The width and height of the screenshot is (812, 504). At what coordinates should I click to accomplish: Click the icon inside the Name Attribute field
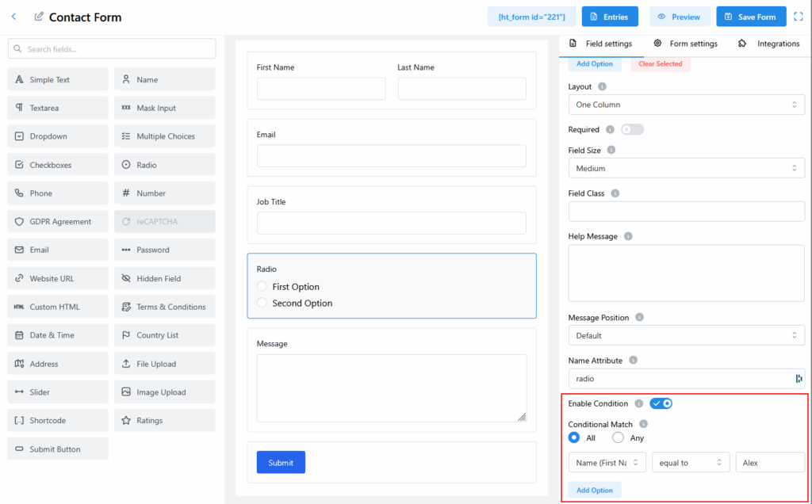798,379
